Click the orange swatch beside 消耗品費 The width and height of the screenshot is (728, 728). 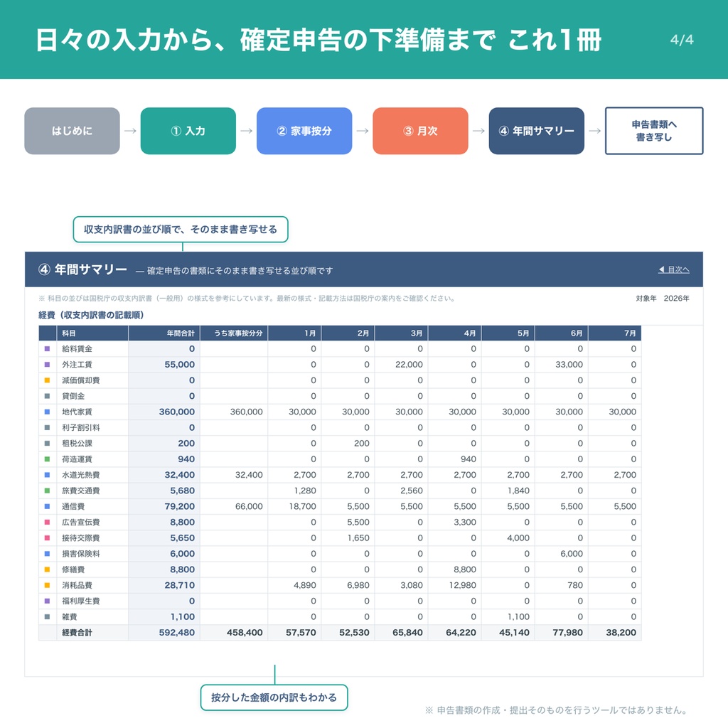(47, 586)
